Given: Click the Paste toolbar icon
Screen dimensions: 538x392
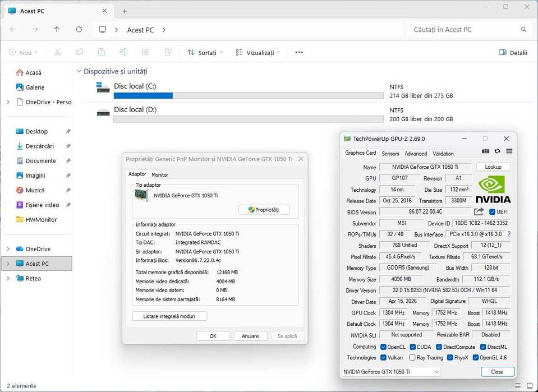Looking at the screenshot, I should 101,52.
